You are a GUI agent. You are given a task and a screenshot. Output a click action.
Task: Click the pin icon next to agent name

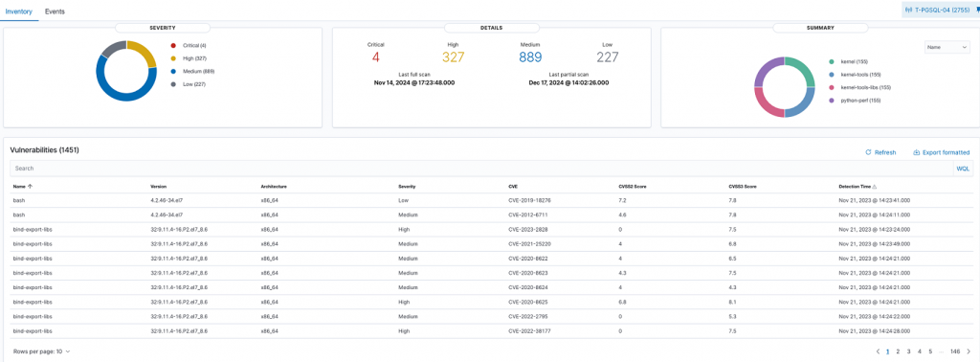pos(977,10)
